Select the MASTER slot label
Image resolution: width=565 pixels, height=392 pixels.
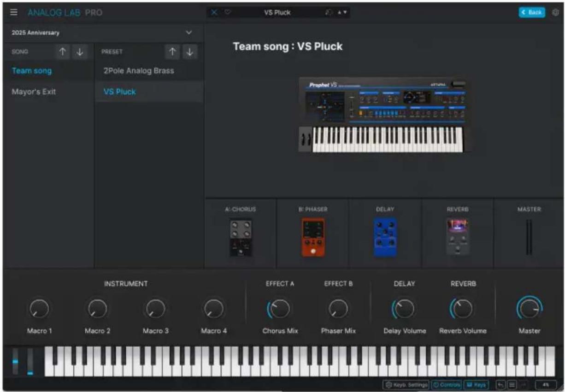[529, 209]
